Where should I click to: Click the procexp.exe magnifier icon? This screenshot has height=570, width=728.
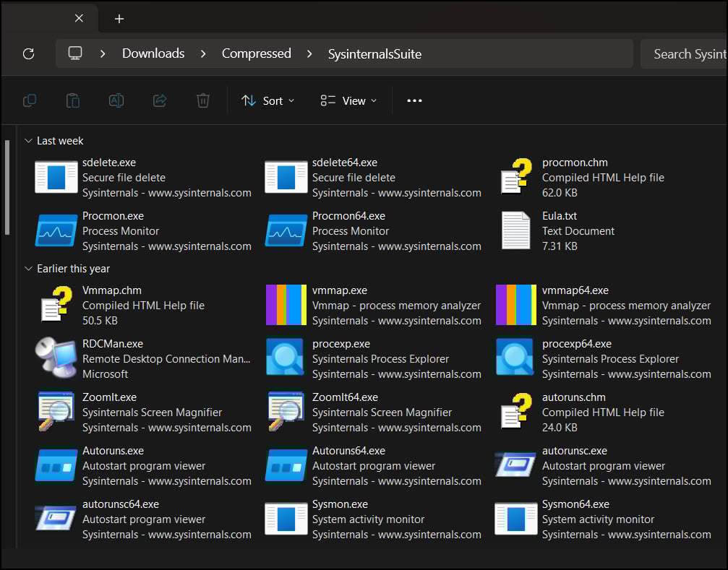[285, 357]
